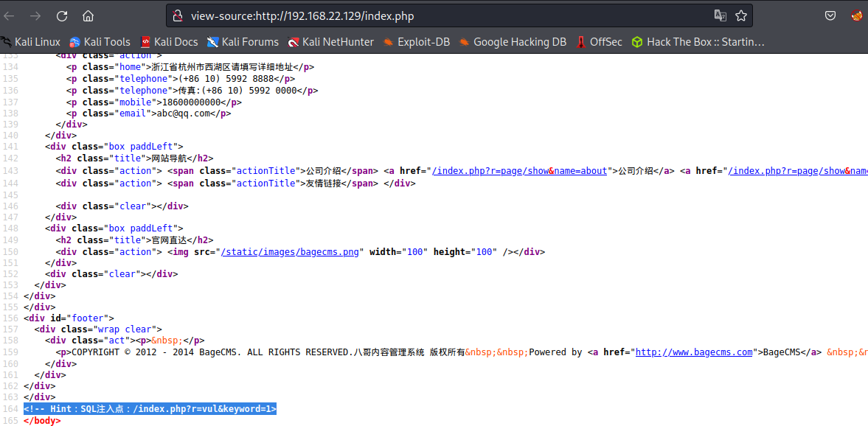Click the name=about href link on line 143
868x426 pixels.
coord(520,171)
